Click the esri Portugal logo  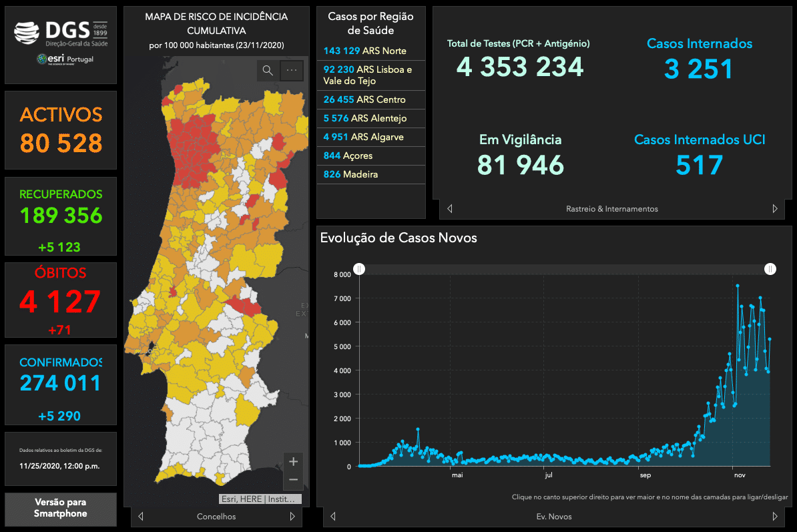coord(65,60)
